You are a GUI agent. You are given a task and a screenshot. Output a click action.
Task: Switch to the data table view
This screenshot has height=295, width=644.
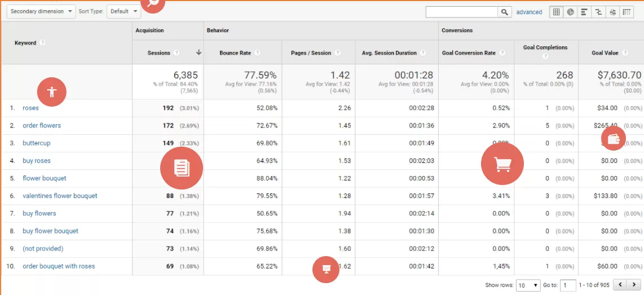pyautogui.click(x=557, y=12)
